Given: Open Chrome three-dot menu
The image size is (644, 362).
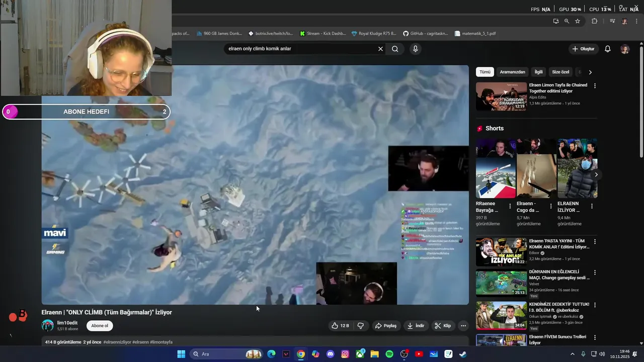Looking at the screenshot, I should tap(635, 21).
